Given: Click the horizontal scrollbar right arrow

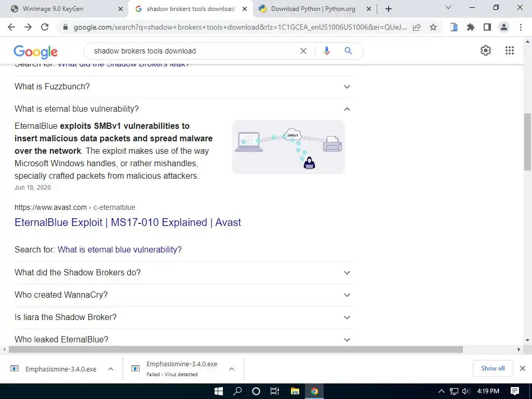Looking at the screenshot, I should pos(519,350).
